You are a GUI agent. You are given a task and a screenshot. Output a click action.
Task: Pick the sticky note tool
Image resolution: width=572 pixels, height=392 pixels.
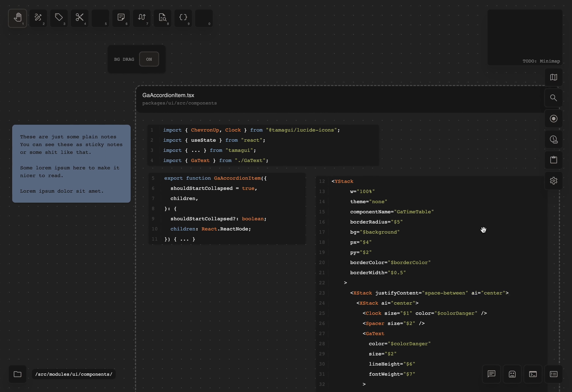121,18
